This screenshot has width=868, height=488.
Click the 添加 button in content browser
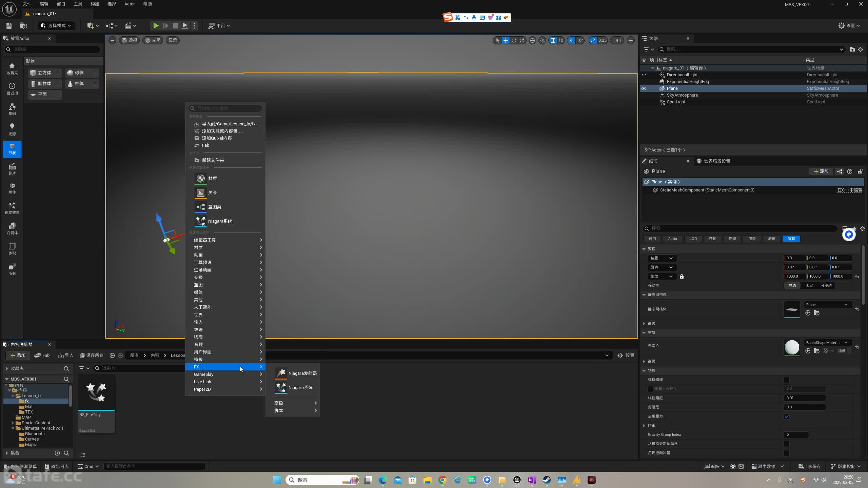coord(18,355)
